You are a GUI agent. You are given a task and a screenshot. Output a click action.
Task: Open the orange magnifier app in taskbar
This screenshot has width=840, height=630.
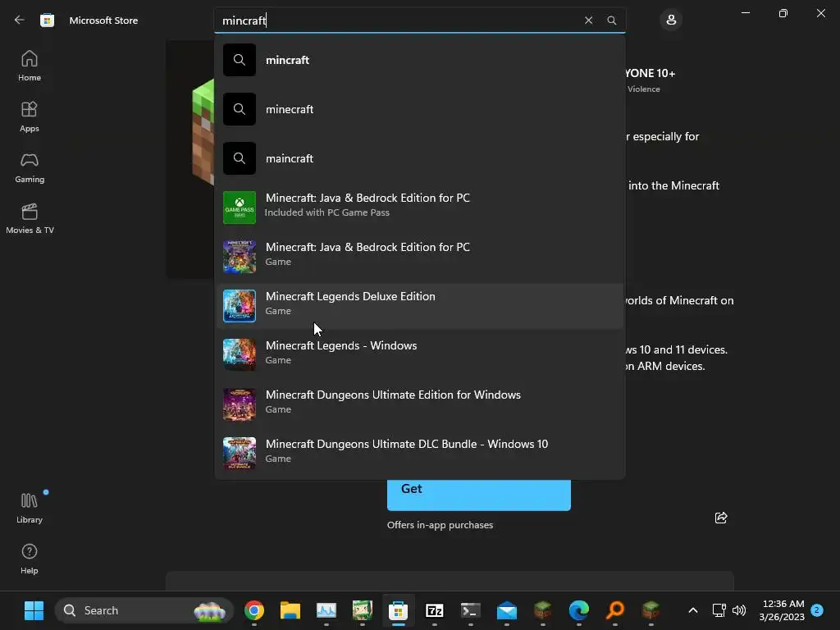(x=615, y=610)
